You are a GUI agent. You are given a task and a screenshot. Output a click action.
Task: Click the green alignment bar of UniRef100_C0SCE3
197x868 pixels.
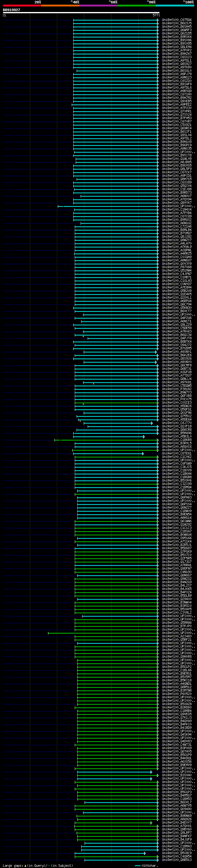[x=117, y=403]
